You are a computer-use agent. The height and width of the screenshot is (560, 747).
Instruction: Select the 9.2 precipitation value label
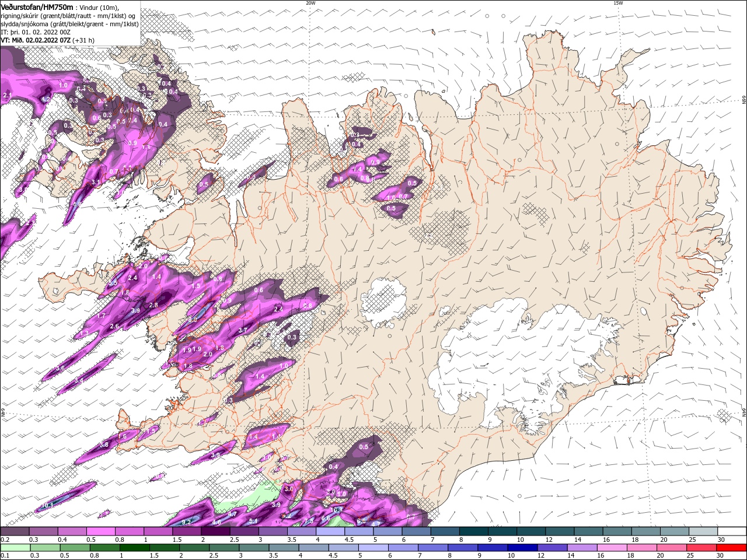[187, 521]
